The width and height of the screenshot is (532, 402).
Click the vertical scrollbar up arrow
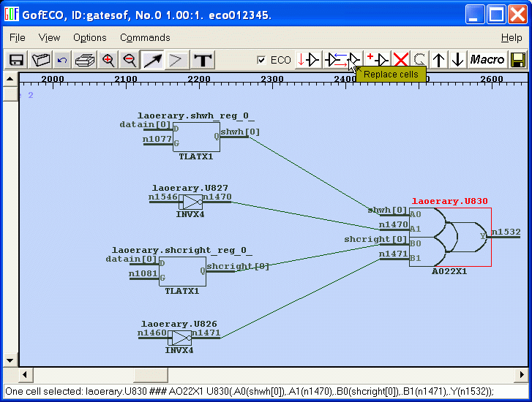point(10,80)
